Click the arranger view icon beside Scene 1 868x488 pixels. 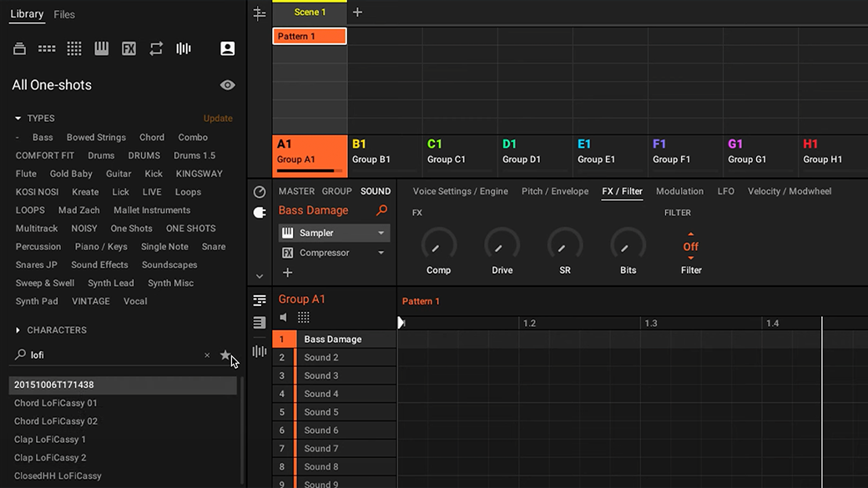tap(259, 13)
